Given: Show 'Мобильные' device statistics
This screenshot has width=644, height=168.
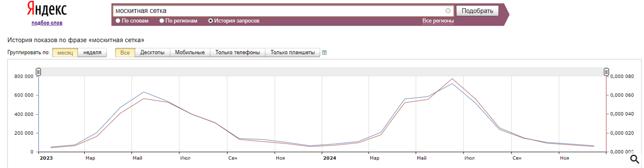Looking at the screenshot, I should [190, 52].
